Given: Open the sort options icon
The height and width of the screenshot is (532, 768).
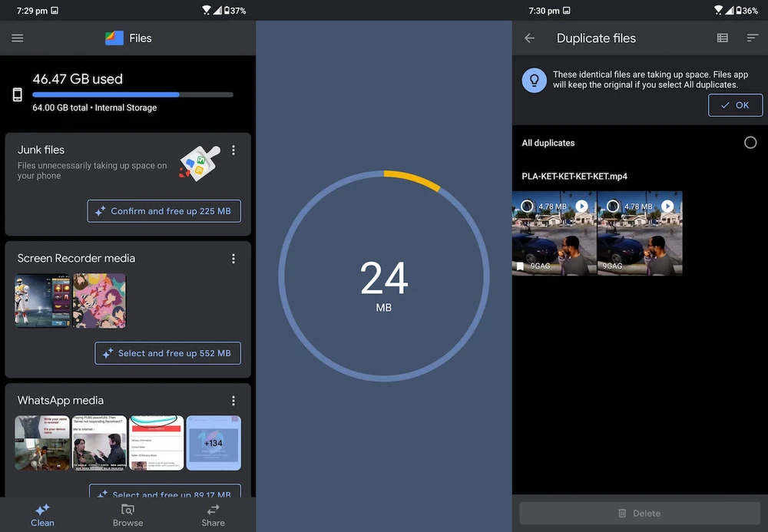Looking at the screenshot, I should click(753, 38).
